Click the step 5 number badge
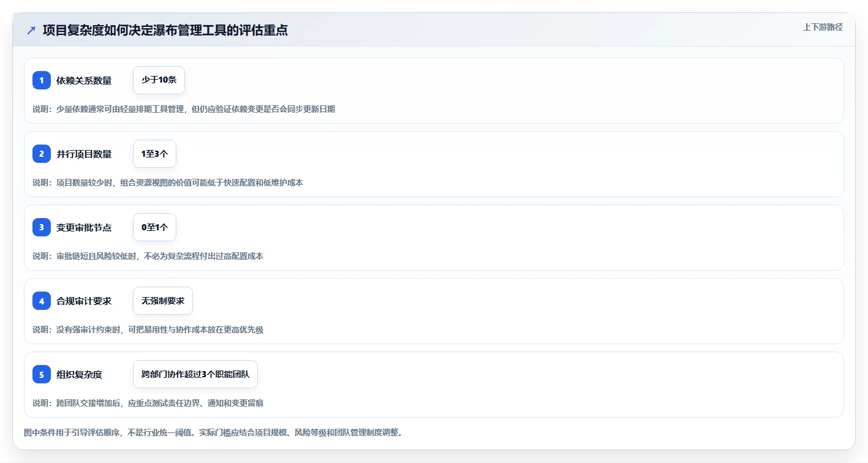 coord(42,374)
